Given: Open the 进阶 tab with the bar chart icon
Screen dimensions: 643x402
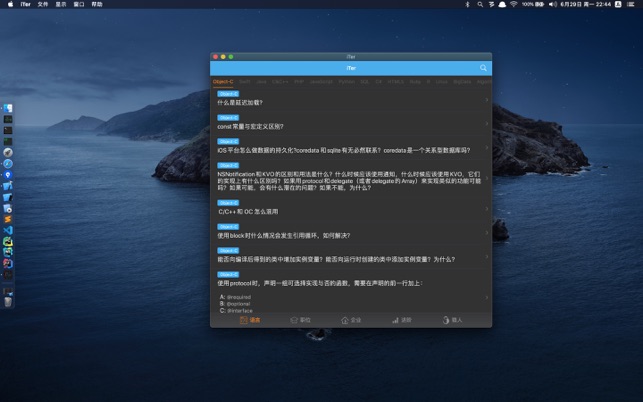Looking at the screenshot, I should point(401,320).
